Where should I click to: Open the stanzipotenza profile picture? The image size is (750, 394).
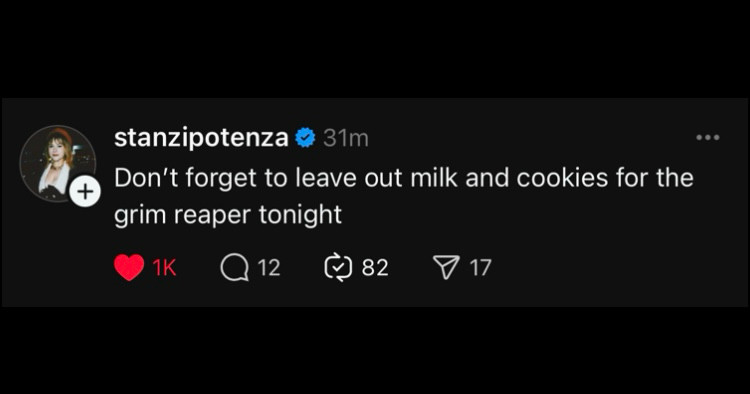click(x=57, y=163)
